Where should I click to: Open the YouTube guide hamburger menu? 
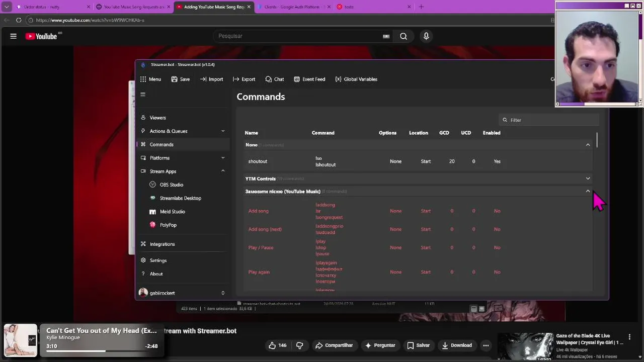[14, 36]
